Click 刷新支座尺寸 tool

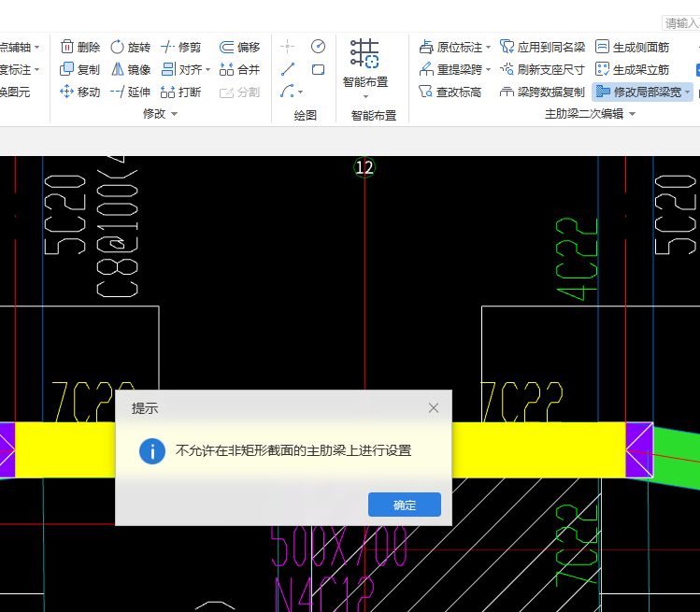pos(542,69)
